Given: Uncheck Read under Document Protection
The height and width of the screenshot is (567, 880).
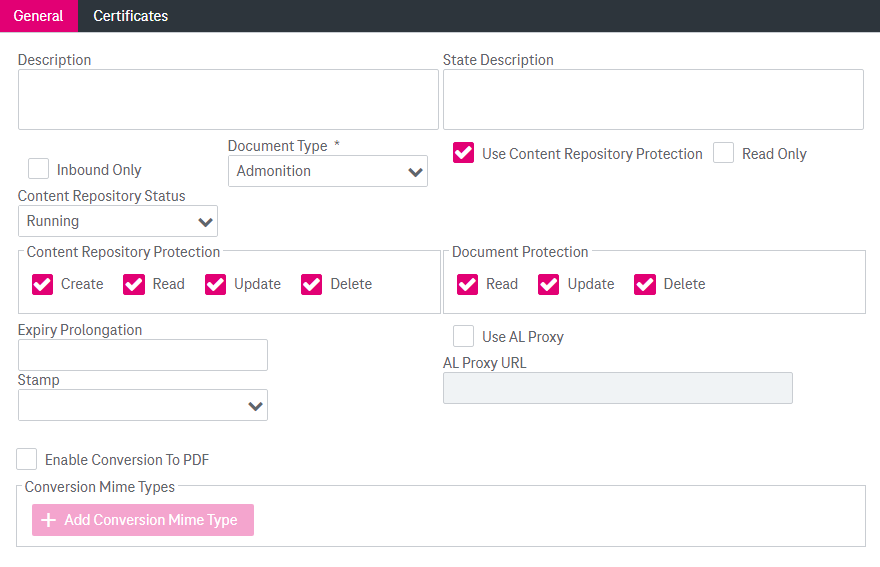Looking at the screenshot, I should pyautogui.click(x=467, y=284).
